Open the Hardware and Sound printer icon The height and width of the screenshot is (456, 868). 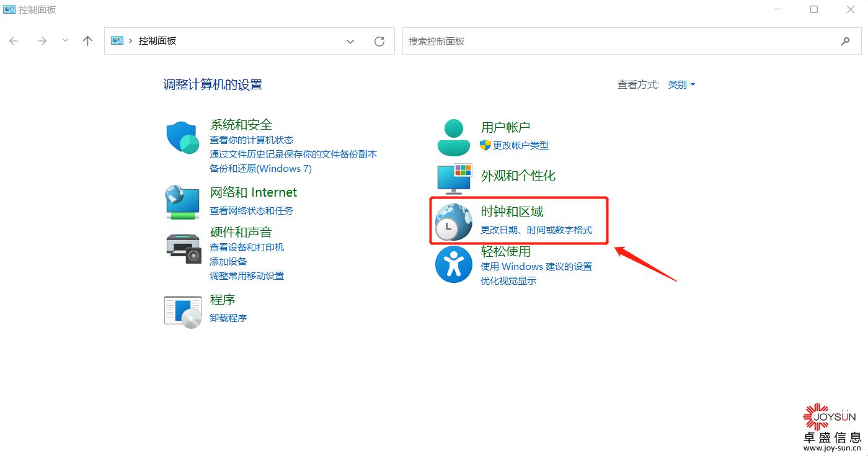click(184, 248)
